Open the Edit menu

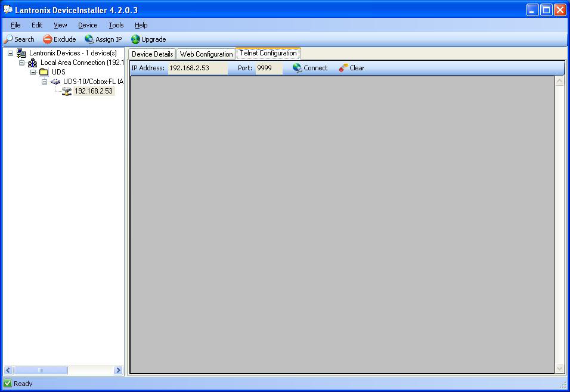tap(37, 25)
